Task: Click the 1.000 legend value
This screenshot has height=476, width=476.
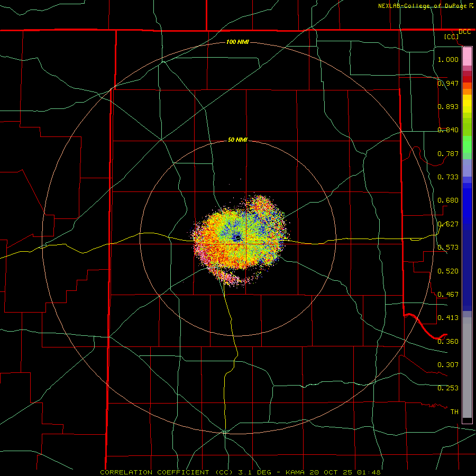Action: (448, 59)
